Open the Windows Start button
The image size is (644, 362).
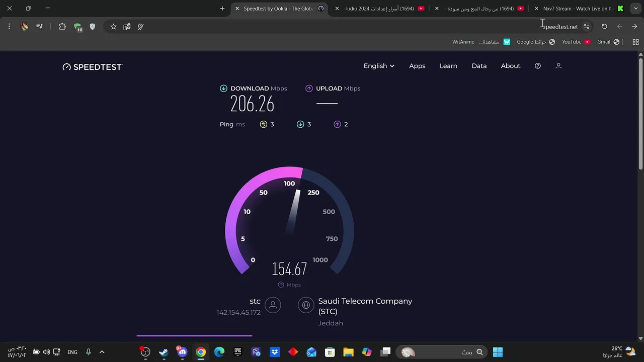[x=498, y=352]
